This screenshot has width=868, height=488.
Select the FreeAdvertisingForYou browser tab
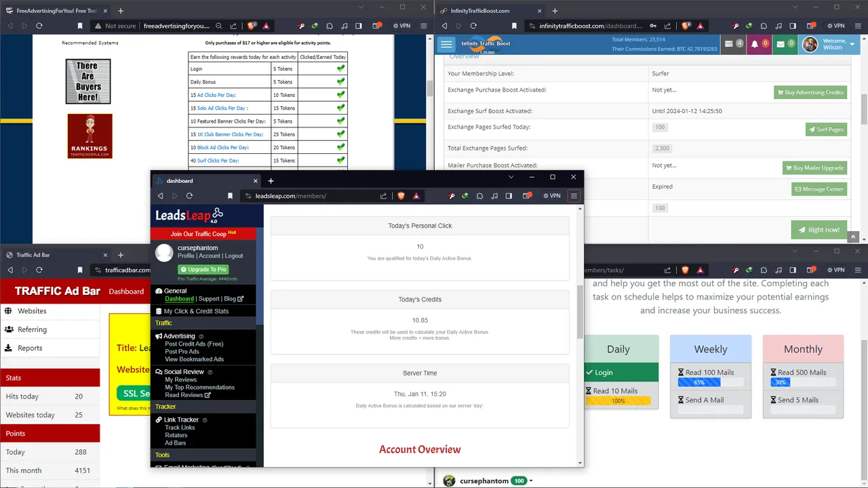pyautogui.click(x=56, y=11)
